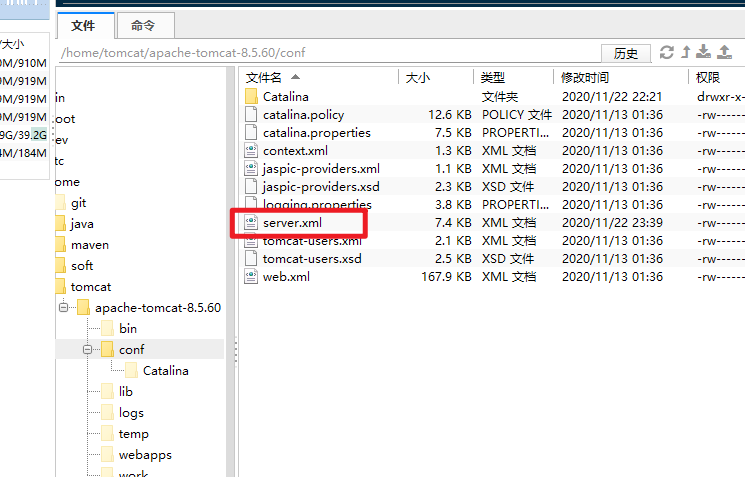The height and width of the screenshot is (477, 745).
Task: Select the jaspic-providers.xml file icon
Action: tap(251, 169)
